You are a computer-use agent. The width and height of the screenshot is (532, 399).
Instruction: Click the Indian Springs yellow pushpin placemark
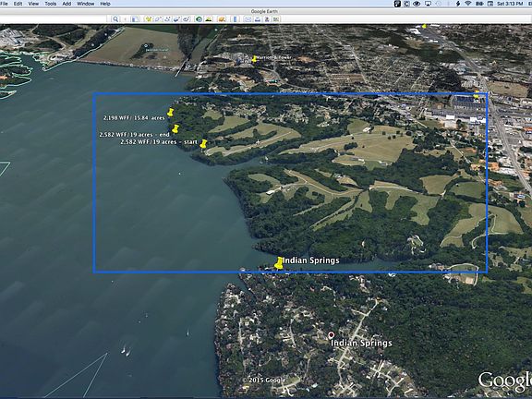[279, 263]
